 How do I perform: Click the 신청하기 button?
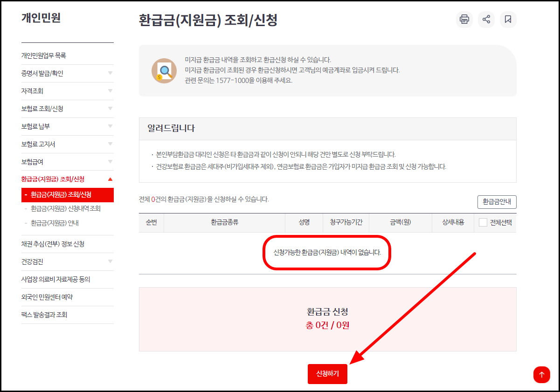click(327, 374)
